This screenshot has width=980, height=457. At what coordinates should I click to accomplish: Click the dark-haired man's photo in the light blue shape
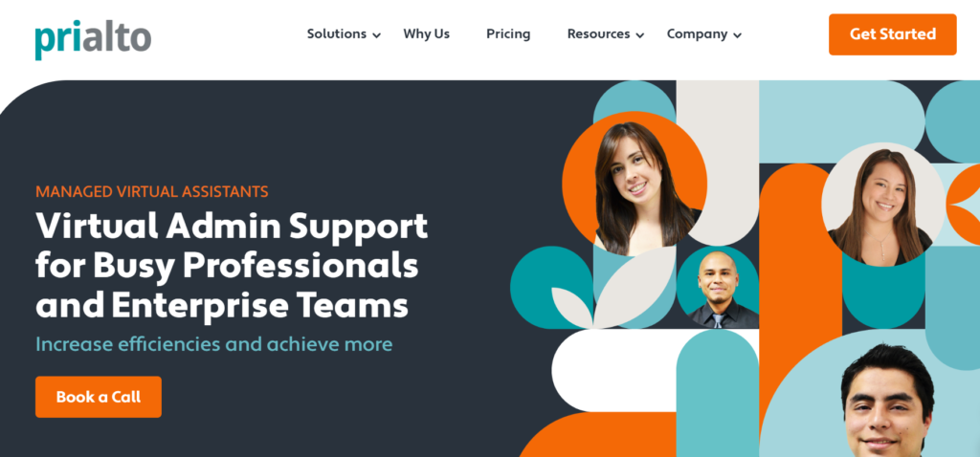pyautogui.click(x=887, y=400)
